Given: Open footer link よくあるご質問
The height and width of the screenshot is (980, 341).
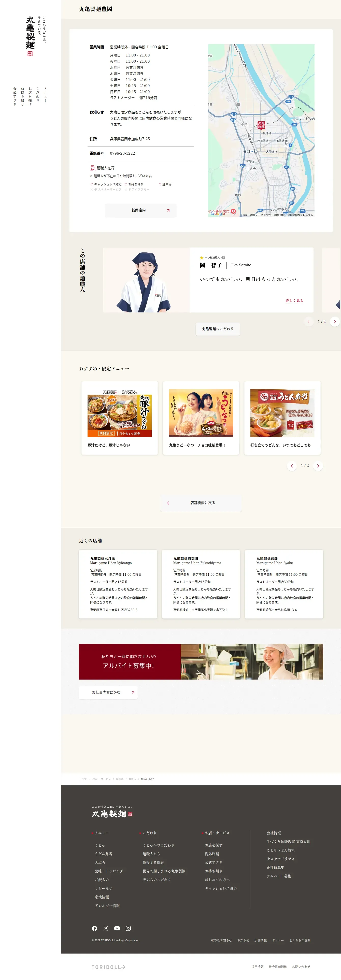Looking at the screenshot, I should point(300,940).
